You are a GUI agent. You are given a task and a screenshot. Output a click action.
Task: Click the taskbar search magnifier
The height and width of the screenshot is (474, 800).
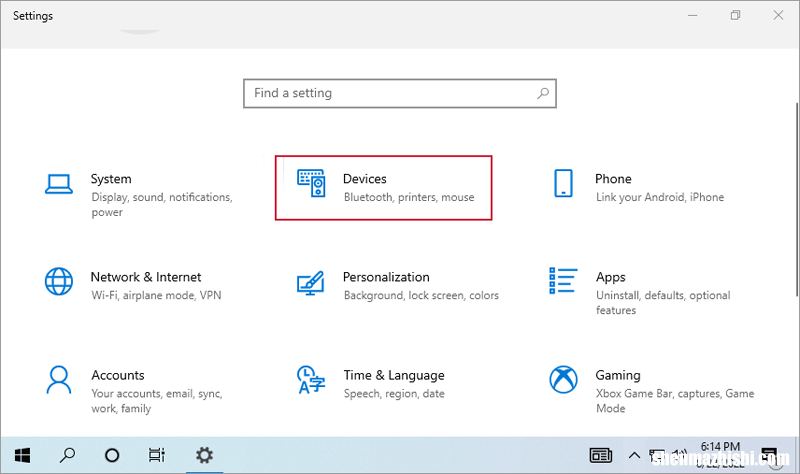(67, 455)
